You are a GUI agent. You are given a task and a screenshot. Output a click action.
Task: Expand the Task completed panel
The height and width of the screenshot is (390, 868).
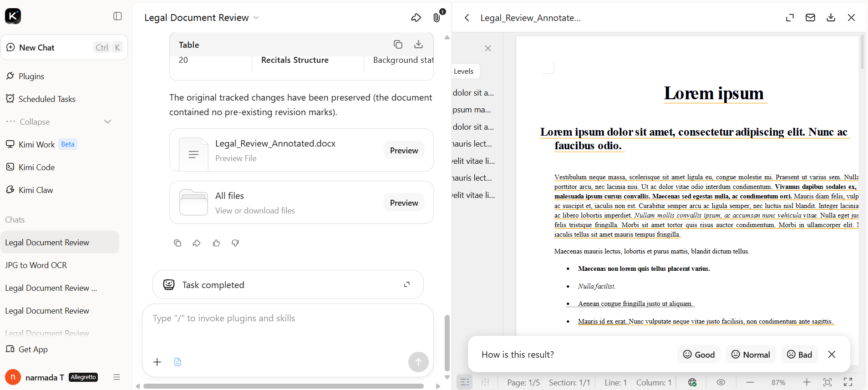pyautogui.click(x=406, y=284)
